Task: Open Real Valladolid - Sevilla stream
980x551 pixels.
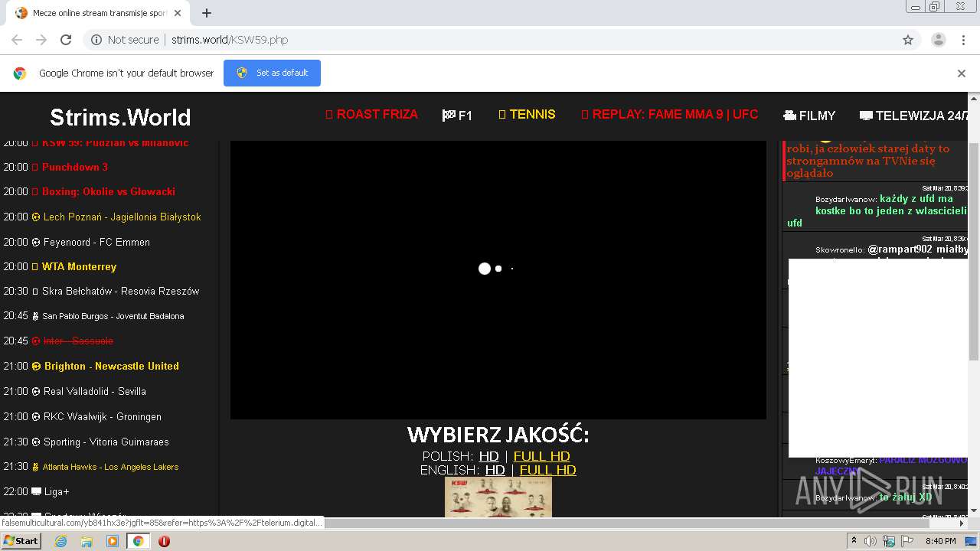Action: (x=94, y=391)
